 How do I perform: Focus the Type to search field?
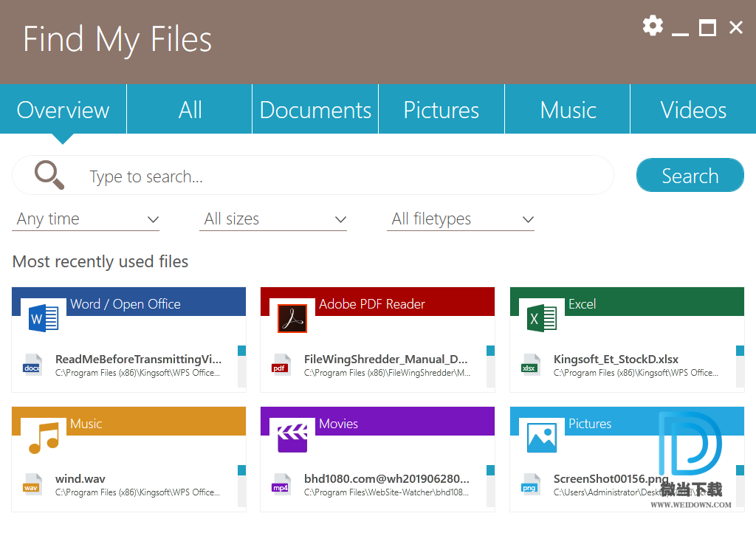click(312, 176)
